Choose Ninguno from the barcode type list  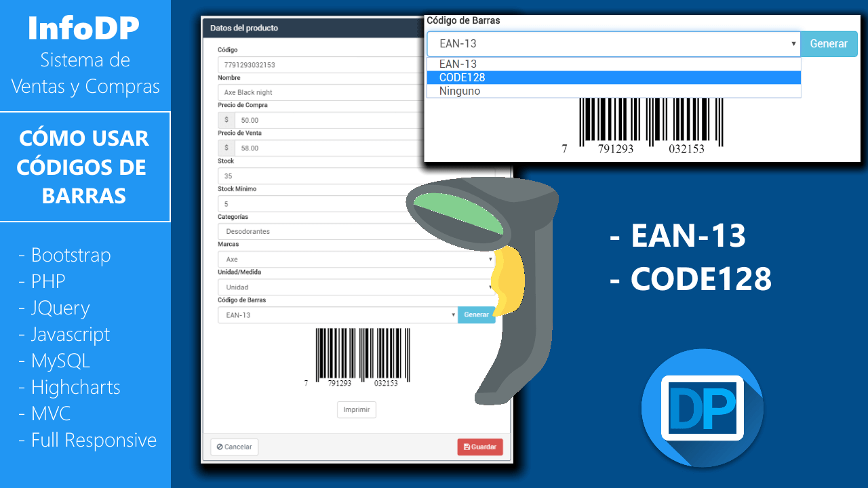tap(613, 91)
